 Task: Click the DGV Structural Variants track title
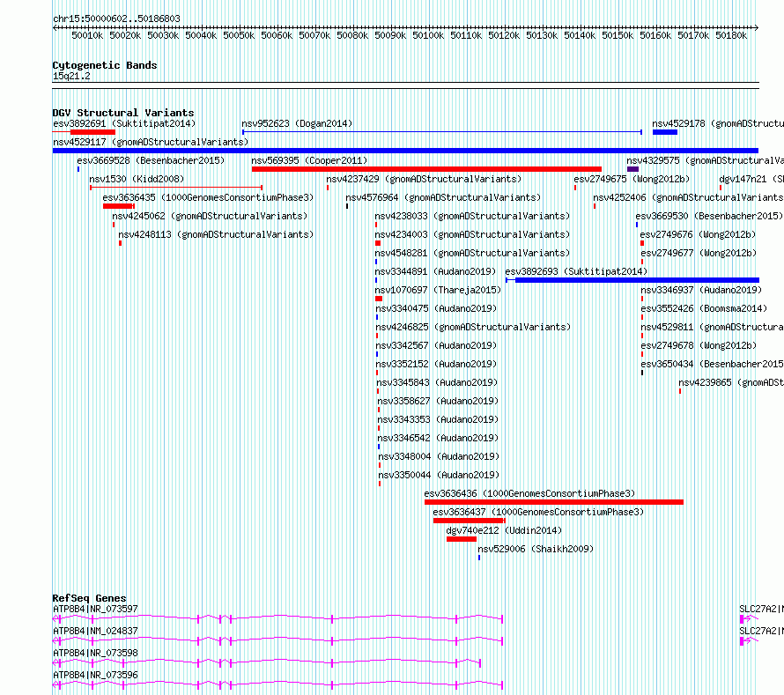123,113
